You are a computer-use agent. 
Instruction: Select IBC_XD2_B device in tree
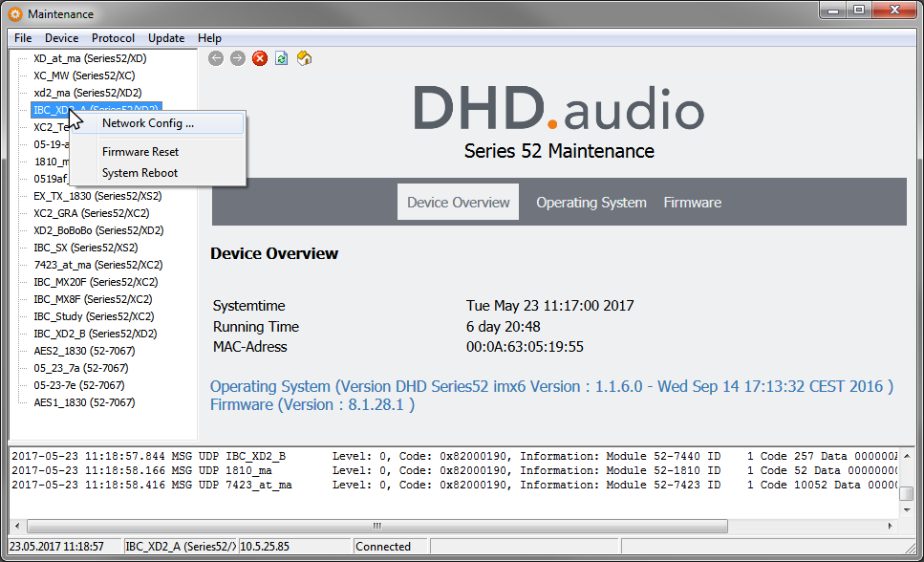click(x=95, y=334)
